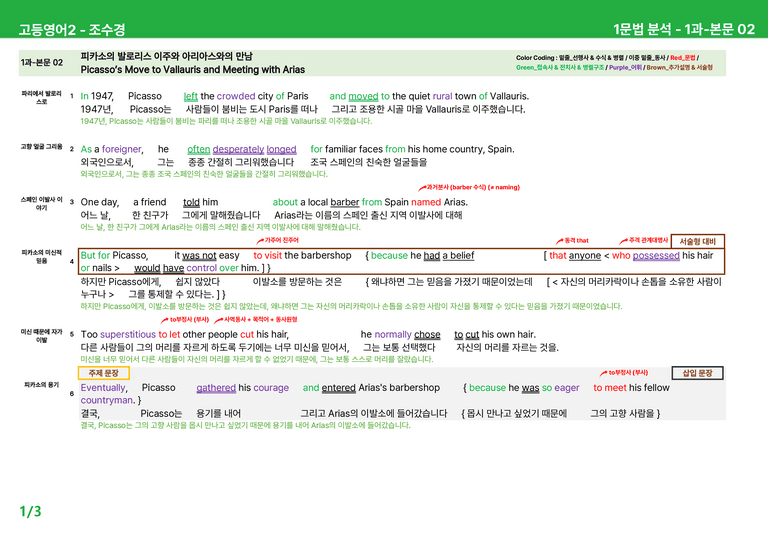Click the purple underlined word gathered

pyautogui.click(x=216, y=388)
